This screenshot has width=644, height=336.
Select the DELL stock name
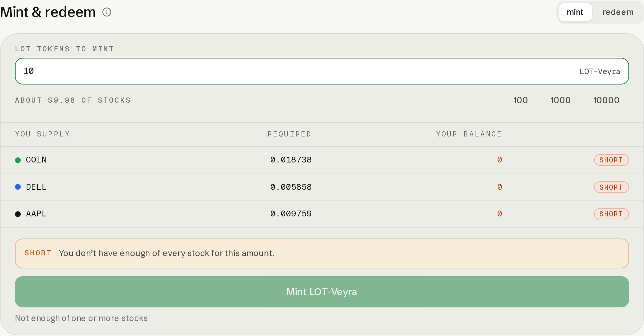(x=36, y=187)
